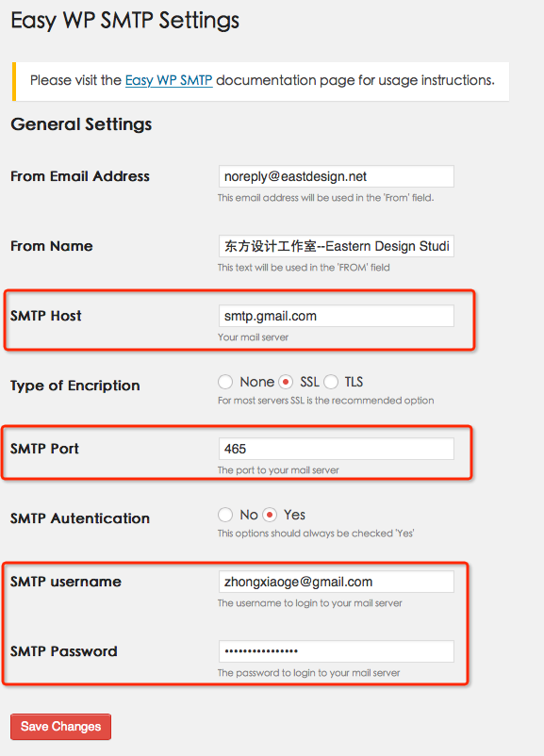Image resolution: width=544 pixels, height=756 pixels.
Task: Click hint 'This text will be used in the FROM field'
Action: (304, 268)
